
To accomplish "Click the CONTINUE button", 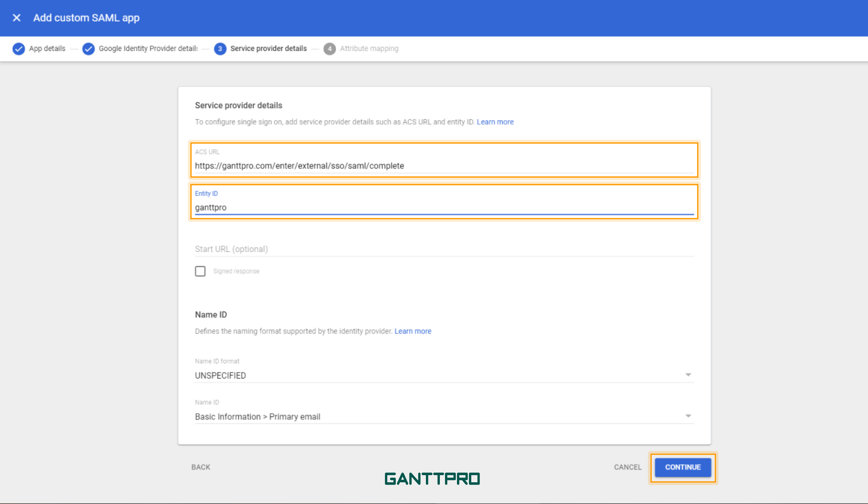I will coord(683,467).
